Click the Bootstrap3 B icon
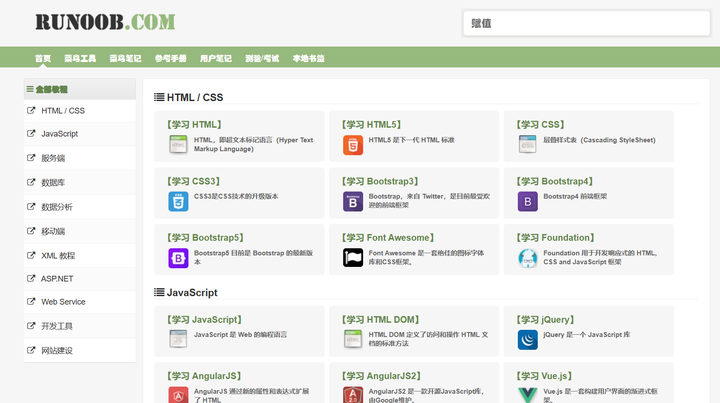Image resolution: width=720 pixels, height=403 pixels. point(353,202)
